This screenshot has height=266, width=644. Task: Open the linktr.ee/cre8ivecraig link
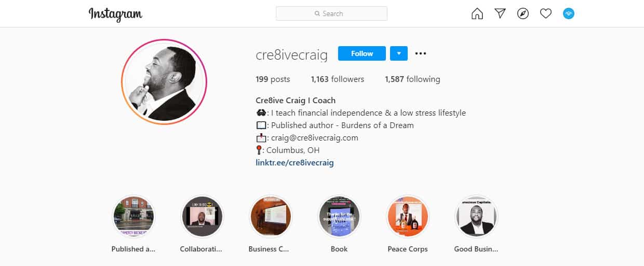pos(294,162)
